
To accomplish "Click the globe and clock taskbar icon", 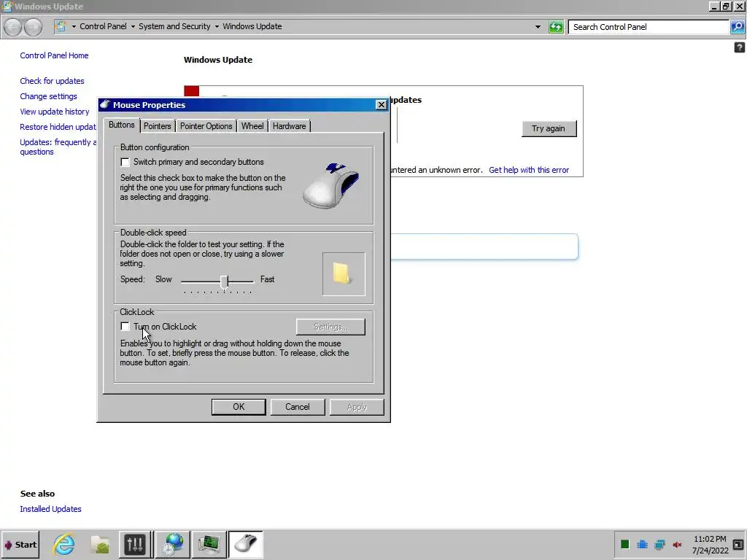I will [x=172, y=544].
